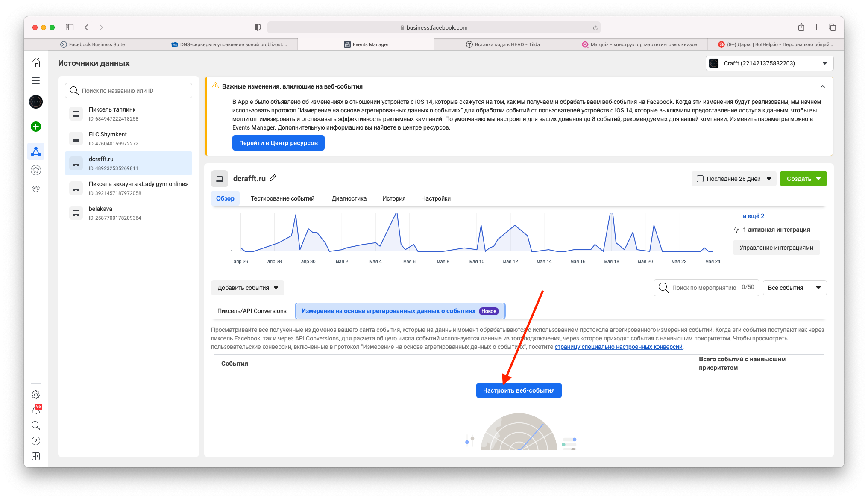The height and width of the screenshot is (499, 868).
Task: Open the Диагностика tab
Action: 349,198
